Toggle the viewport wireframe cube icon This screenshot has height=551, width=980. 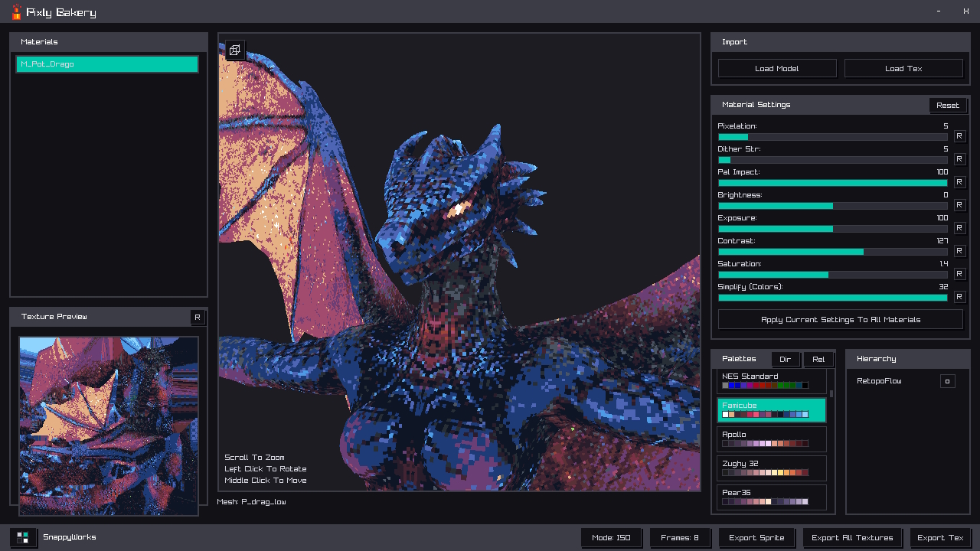235,51
